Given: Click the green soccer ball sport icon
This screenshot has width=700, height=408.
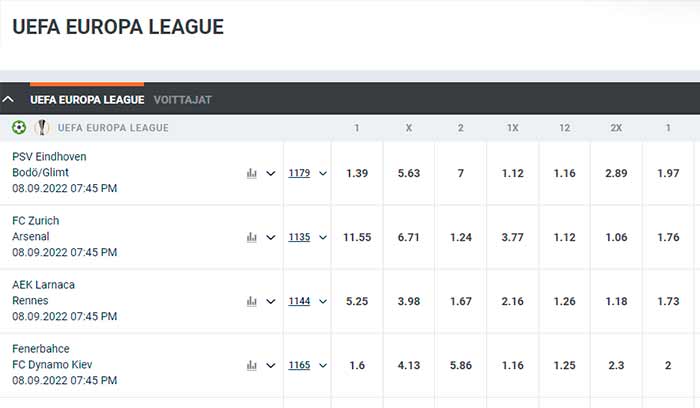Looking at the screenshot, I should click(x=19, y=128).
